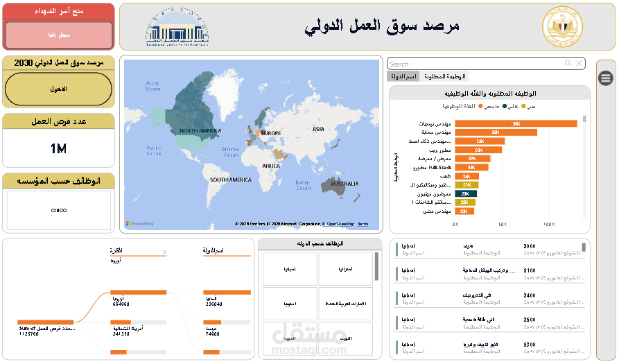
Task: Select the أستراليا country tile
Action: (345, 269)
